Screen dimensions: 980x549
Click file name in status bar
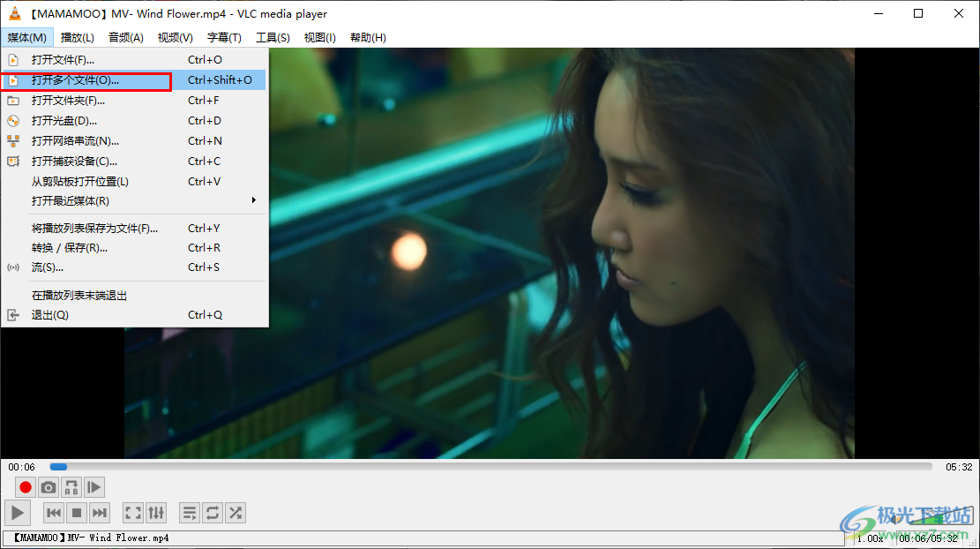click(91, 538)
